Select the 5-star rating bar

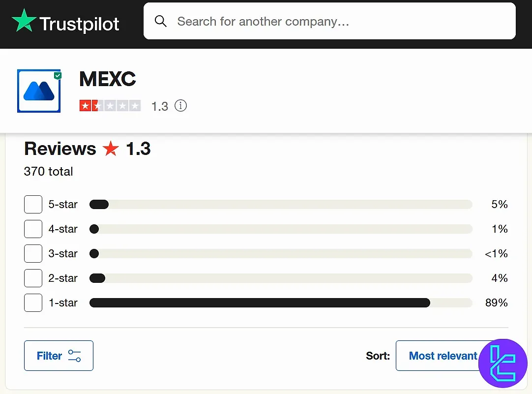coord(281,204)
